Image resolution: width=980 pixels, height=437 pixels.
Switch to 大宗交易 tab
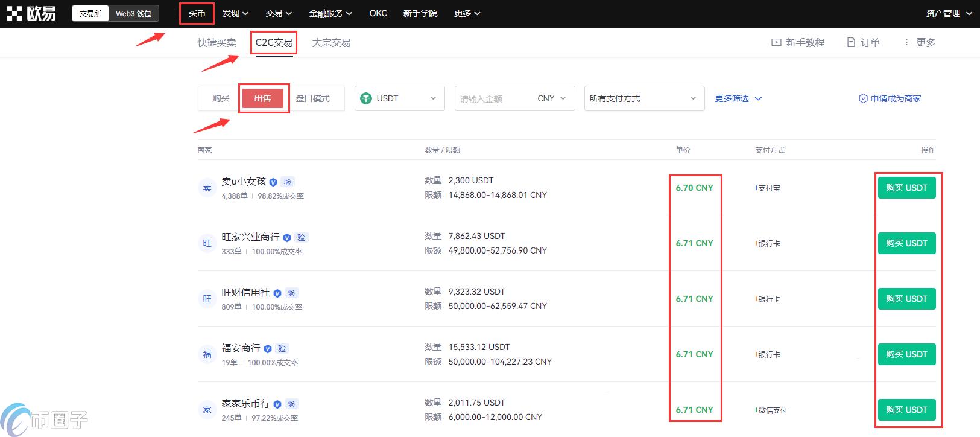pyautogui.click(x=331, y=43)
